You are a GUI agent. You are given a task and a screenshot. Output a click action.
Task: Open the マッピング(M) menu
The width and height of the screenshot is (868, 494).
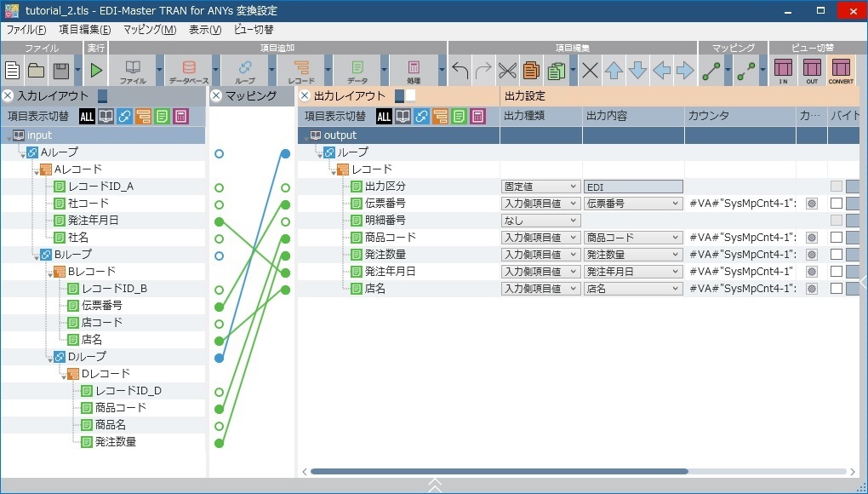click(150, 30)
